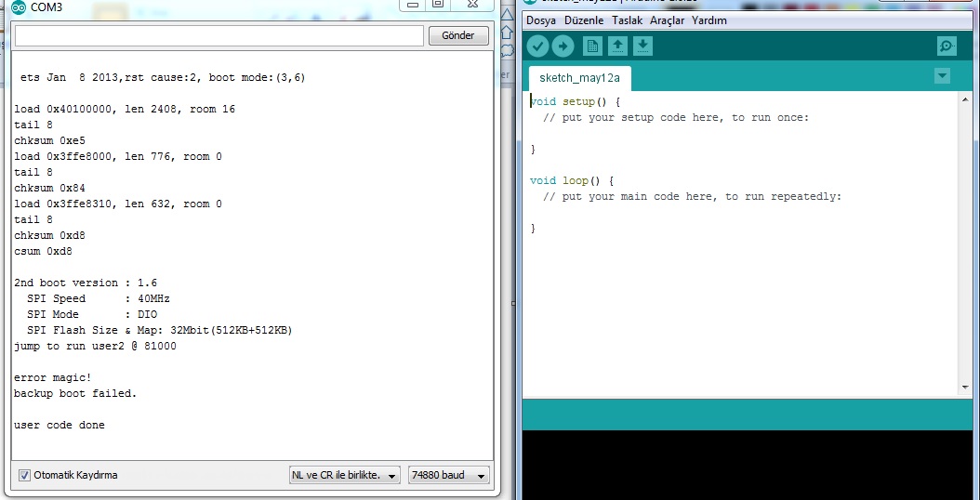
Task: Open Serial Monitor with magnifier icon
Action: tap(947, 46)
